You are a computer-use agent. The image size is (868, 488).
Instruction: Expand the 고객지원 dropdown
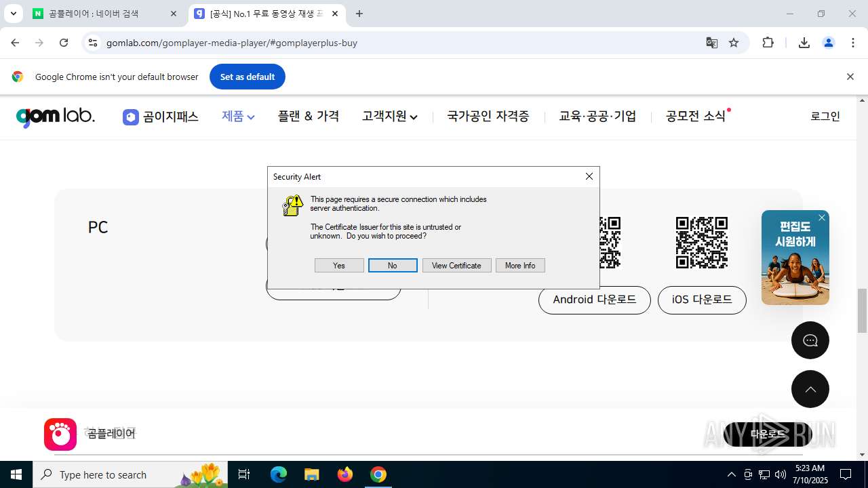tap(390, 117)
